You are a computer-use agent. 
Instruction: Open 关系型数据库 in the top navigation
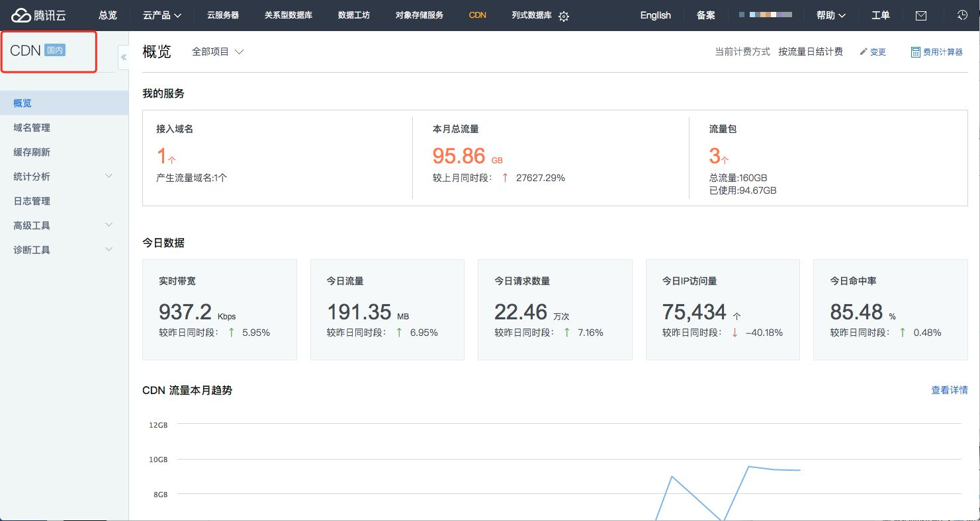click(289, 15)
